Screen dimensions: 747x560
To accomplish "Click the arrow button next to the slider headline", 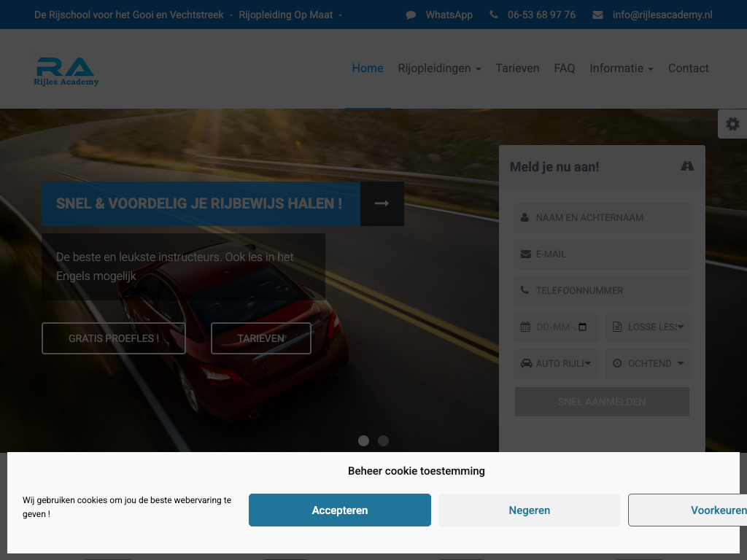I will pyautogui.click(x=382, y=203).
